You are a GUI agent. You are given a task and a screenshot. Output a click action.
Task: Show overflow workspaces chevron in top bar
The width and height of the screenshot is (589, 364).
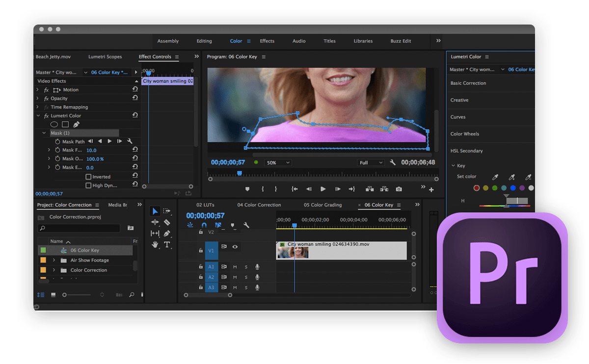(x=438, y=41)
